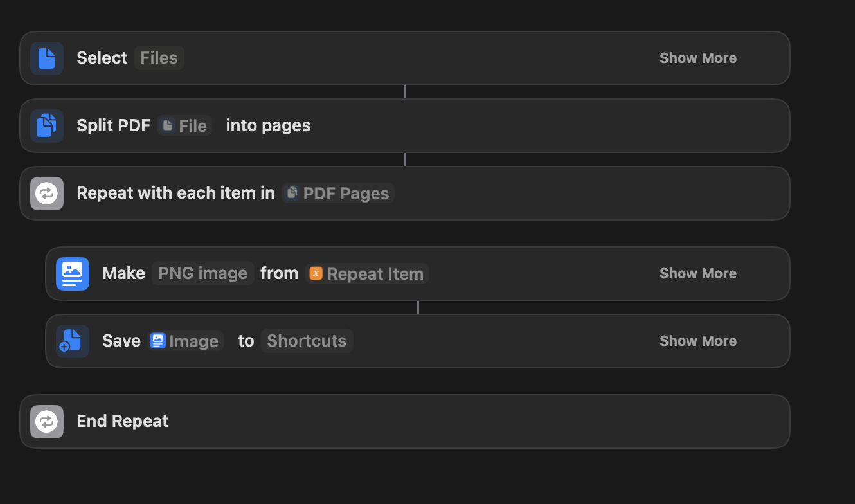Select the Split PDF into pages action block
The width and height of the screenshot is (855, 504).
point(405,125)
